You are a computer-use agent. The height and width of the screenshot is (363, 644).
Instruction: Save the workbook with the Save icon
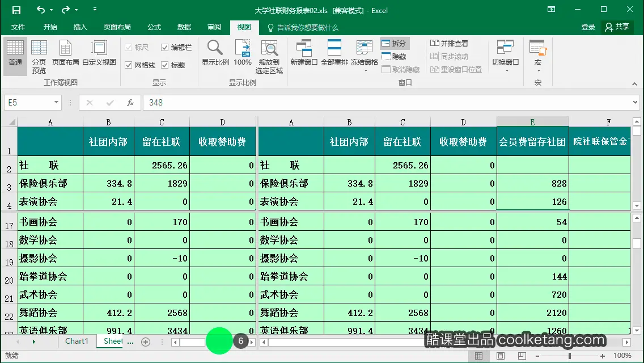point(16,10)
